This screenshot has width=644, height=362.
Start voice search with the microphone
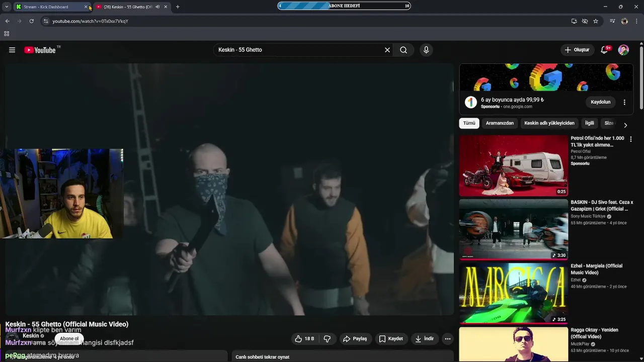coord(426,50)
